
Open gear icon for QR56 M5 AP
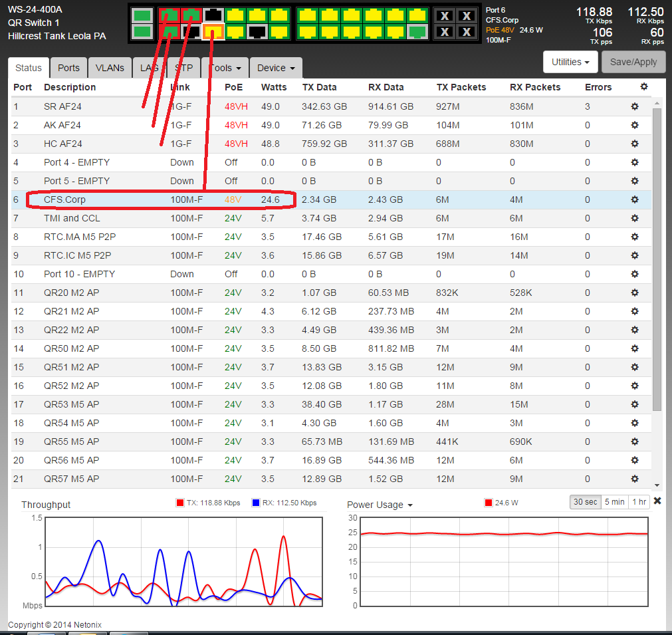pyautogui.click(x=635, y=460)
